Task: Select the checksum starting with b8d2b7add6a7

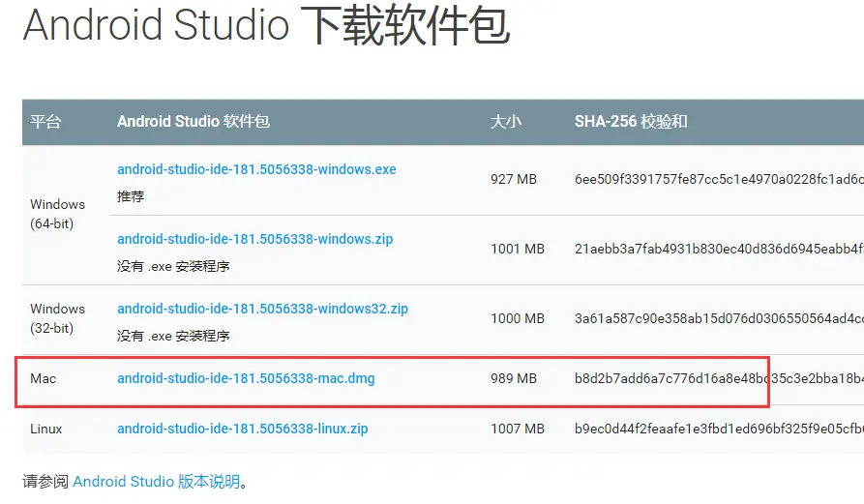Action: (719, 378)
